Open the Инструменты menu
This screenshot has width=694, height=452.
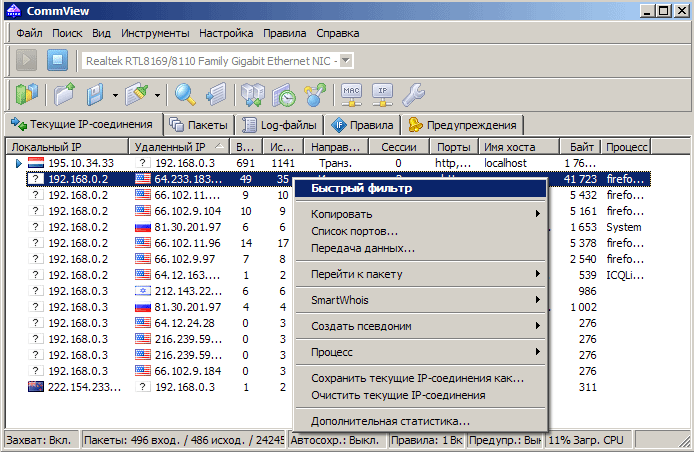click(155, 33)
